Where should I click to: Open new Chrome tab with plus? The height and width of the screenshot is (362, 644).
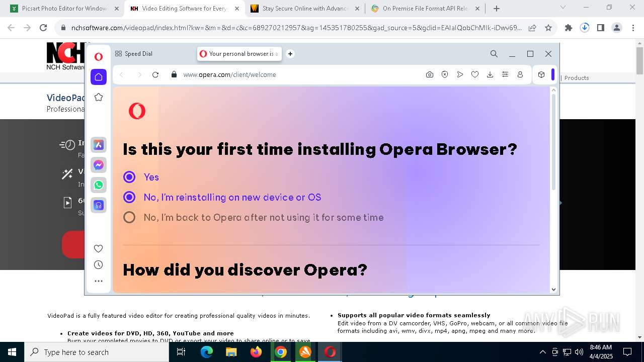click(x=497, y=9)
